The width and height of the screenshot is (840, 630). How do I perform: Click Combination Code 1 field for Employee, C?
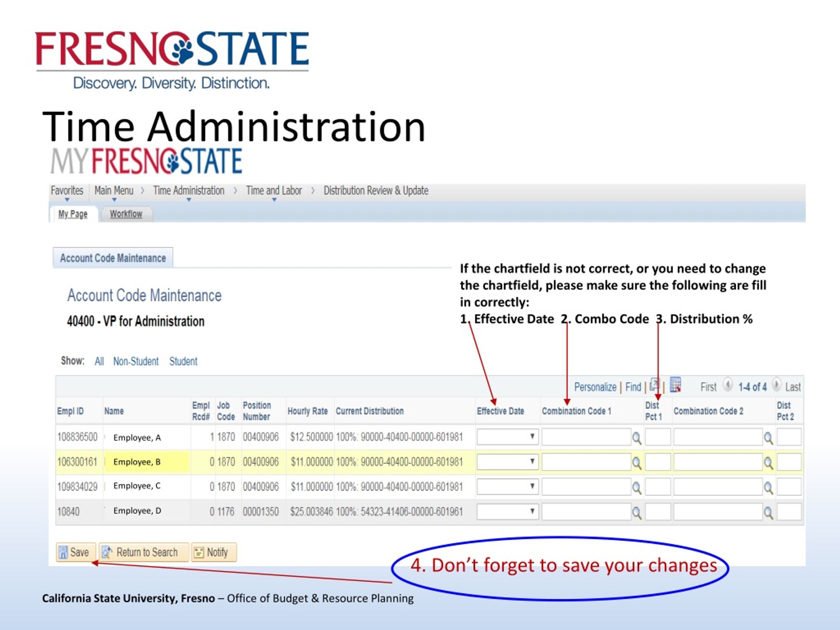point(586,487)
